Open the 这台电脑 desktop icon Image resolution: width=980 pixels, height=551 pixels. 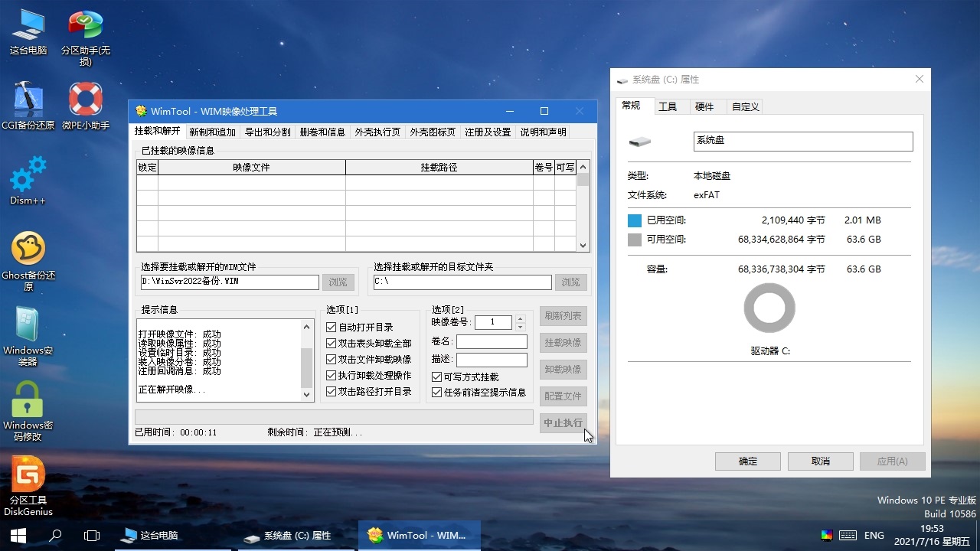[x=28, y=32]
